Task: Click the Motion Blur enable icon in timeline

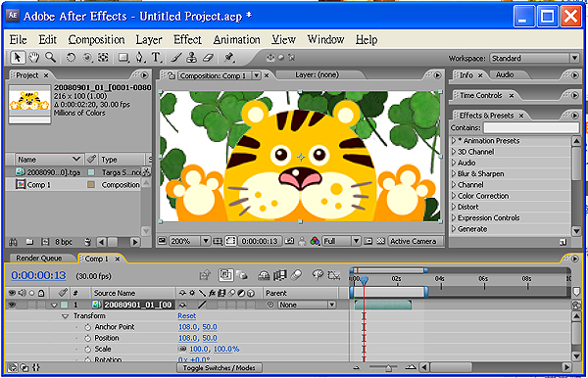Action: click(296, 275)
